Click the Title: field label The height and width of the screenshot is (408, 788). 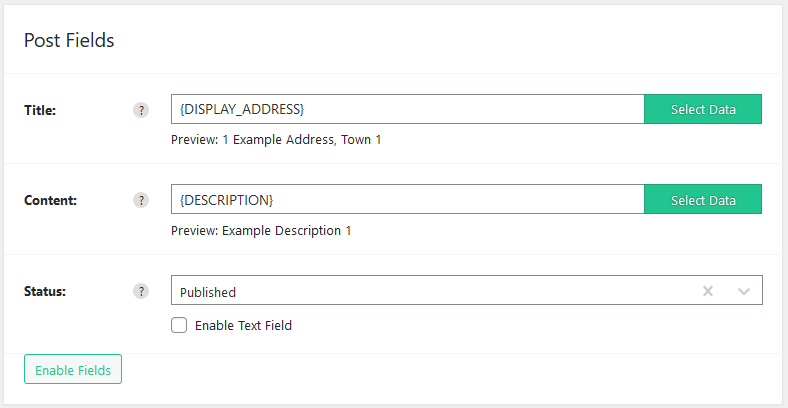(x=40, y=110)
